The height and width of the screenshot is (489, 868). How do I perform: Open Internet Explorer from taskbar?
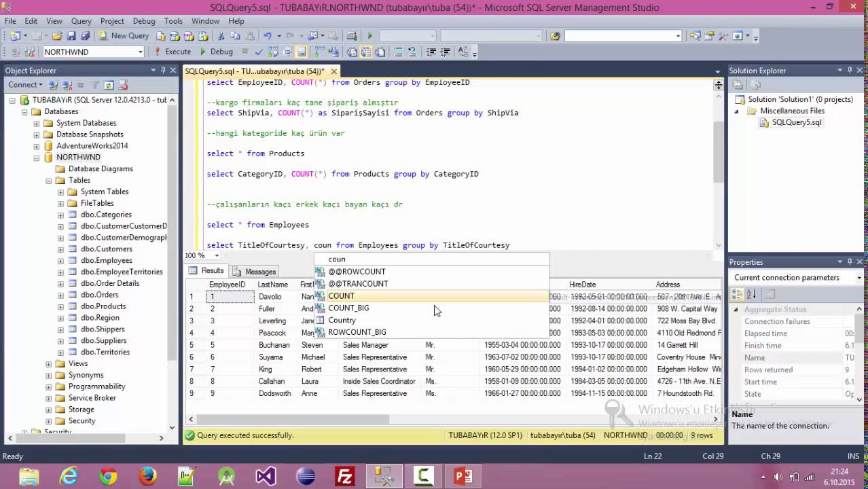click(69, 476)
